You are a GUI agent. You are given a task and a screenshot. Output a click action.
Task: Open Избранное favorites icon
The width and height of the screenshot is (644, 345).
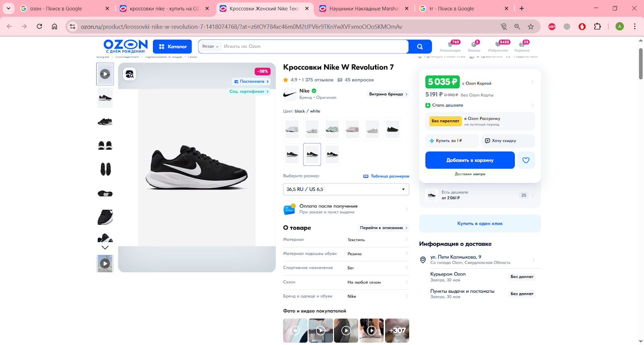(x=498, y=46)
